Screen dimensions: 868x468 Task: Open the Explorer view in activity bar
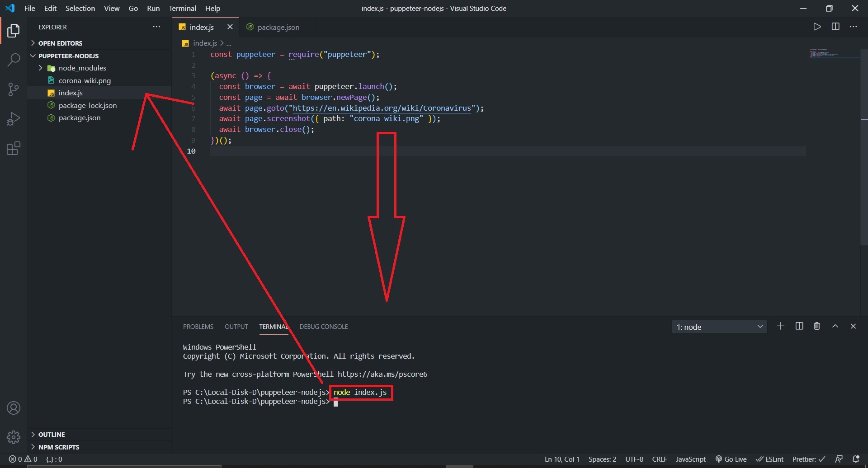(x=14, y=31)
